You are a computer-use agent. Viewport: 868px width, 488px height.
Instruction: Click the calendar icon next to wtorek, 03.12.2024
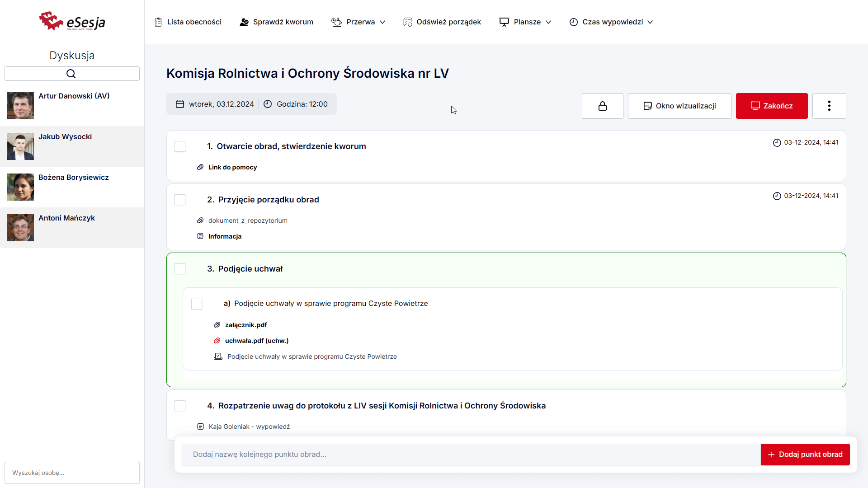click(x=180, y=104)
